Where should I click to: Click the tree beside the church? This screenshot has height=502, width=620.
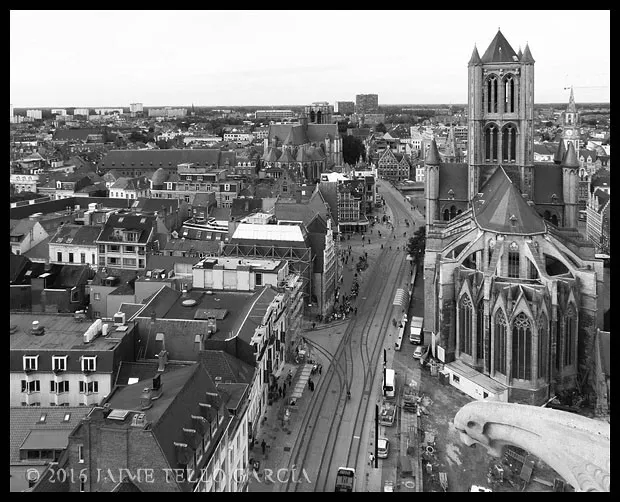point(416,245)
